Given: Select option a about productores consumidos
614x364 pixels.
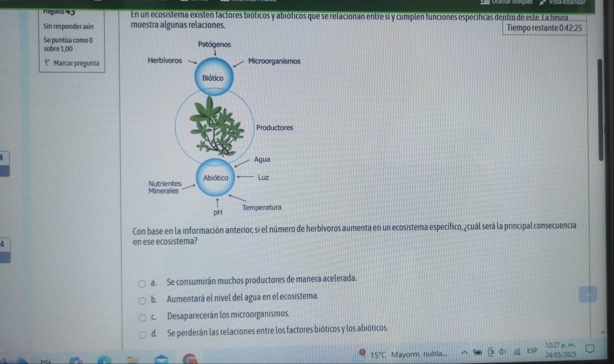Looking at the screenshot, I should click(x=142, y=283).
